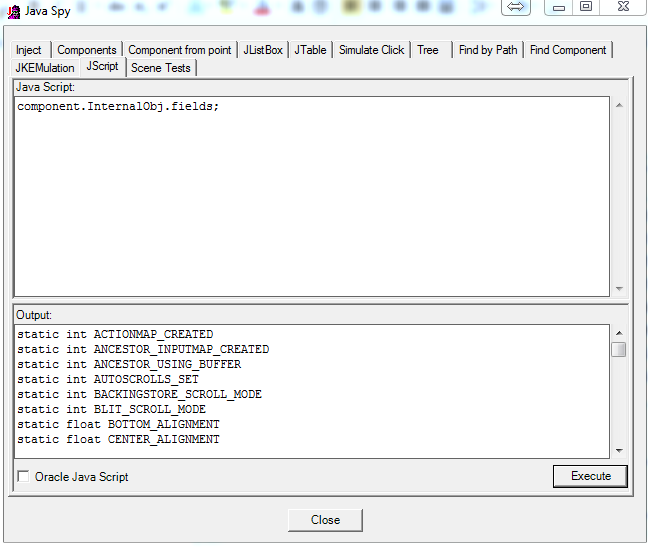Image resolution: width=648 pixels, height=547 pixels.
Task: Switch to the JListBox tab
Action: [263, 50]
